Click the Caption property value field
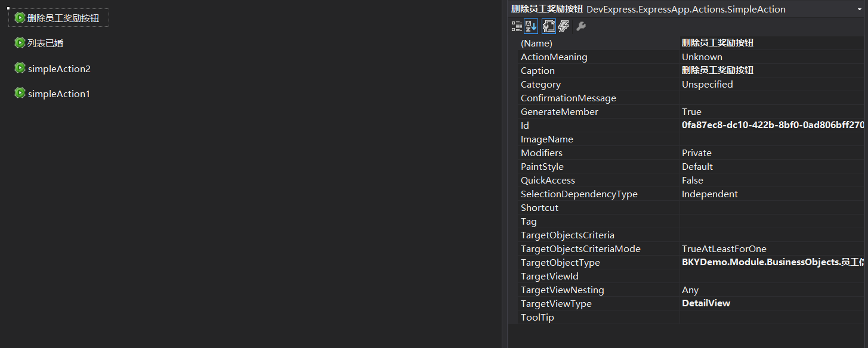The height and width of the screenshot is (348, 868). coord(770,71)
